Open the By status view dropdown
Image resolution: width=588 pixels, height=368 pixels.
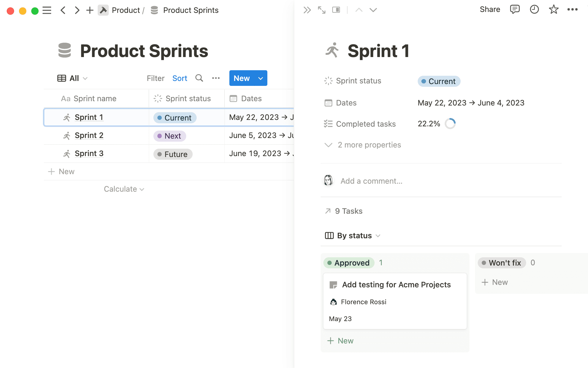click(x=352, y=236)
